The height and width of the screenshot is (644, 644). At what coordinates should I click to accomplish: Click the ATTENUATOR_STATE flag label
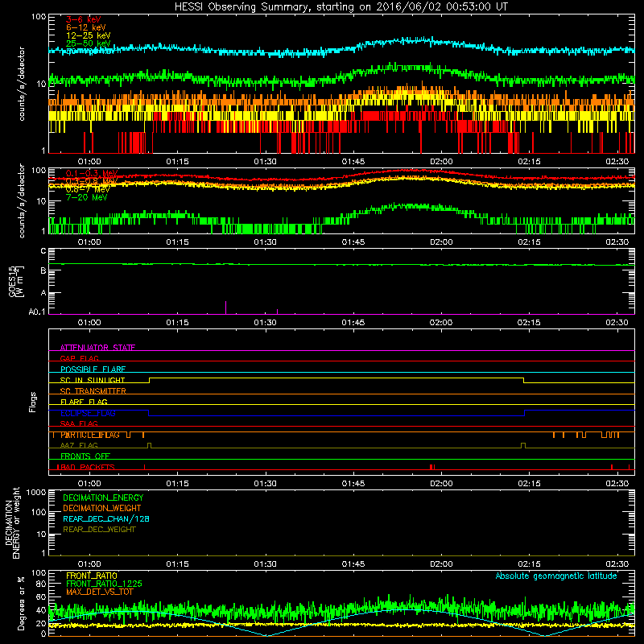tap(97, 348)
